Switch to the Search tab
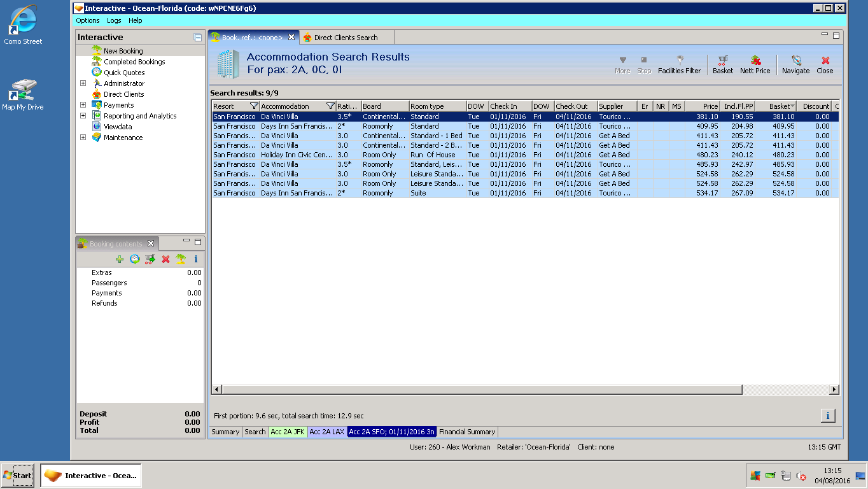 click(x=255, y=432)
